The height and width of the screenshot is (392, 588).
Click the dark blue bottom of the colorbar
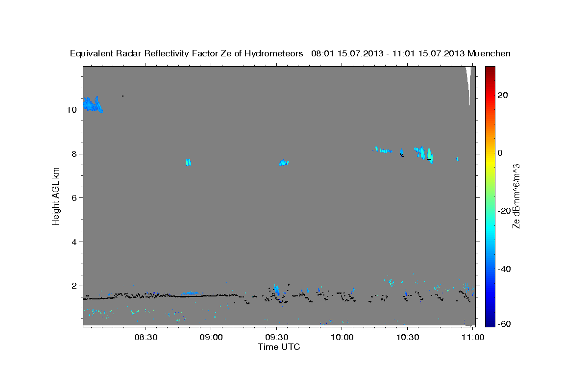(x=490, y=321)
